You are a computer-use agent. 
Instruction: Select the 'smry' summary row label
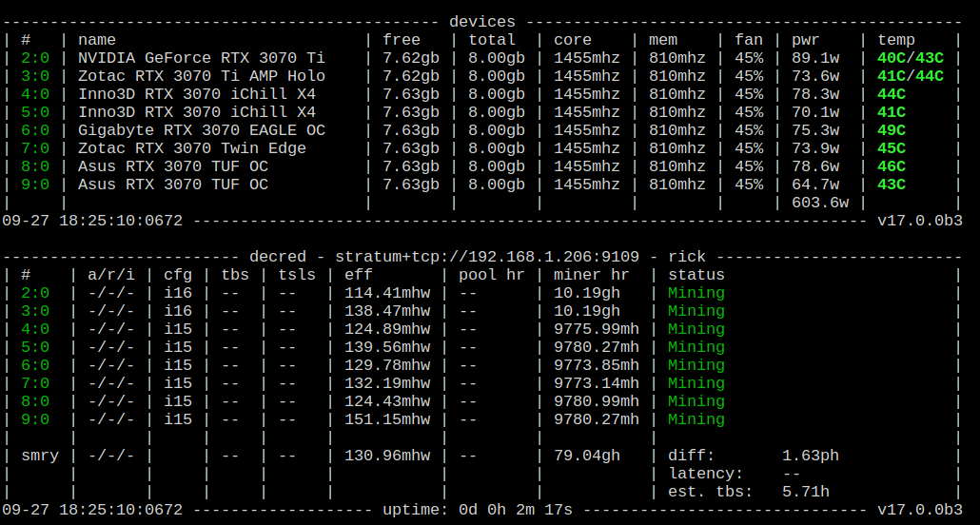(40, 457)
